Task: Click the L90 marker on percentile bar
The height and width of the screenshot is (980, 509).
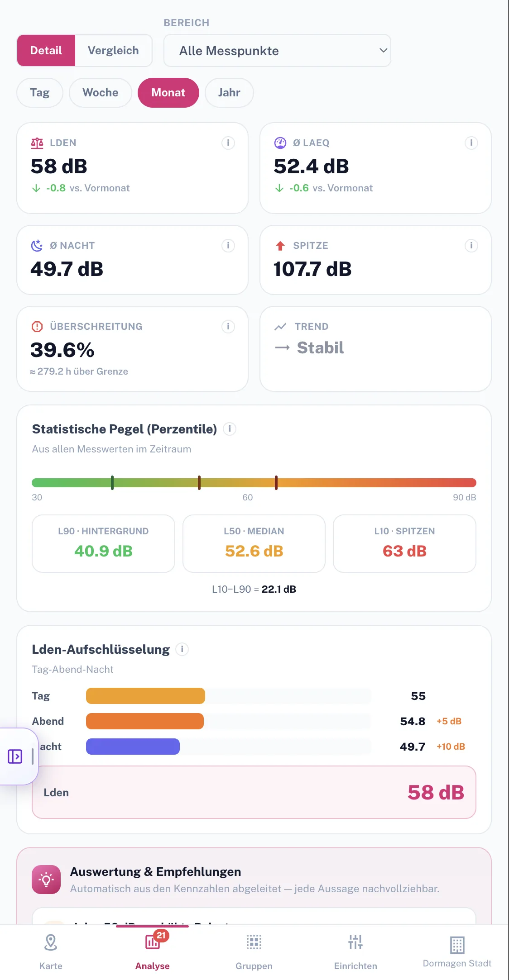Action: tap(112, 483)
